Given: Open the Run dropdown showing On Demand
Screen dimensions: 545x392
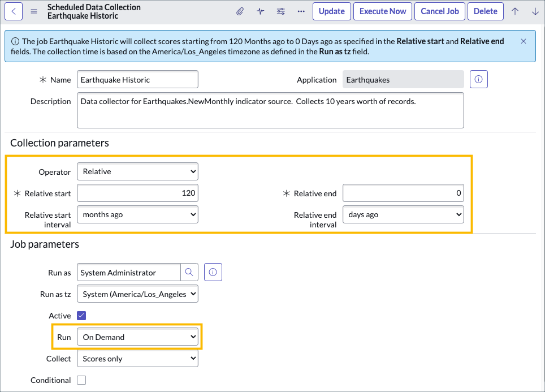Looking at the screenshot, I should pos(137,337).
